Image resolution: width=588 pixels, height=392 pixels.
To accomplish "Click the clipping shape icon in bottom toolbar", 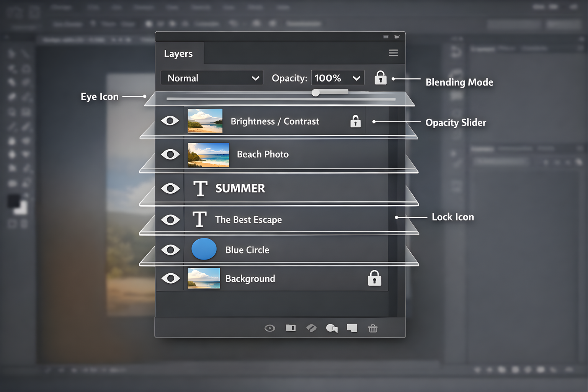I will pos(311,328).
